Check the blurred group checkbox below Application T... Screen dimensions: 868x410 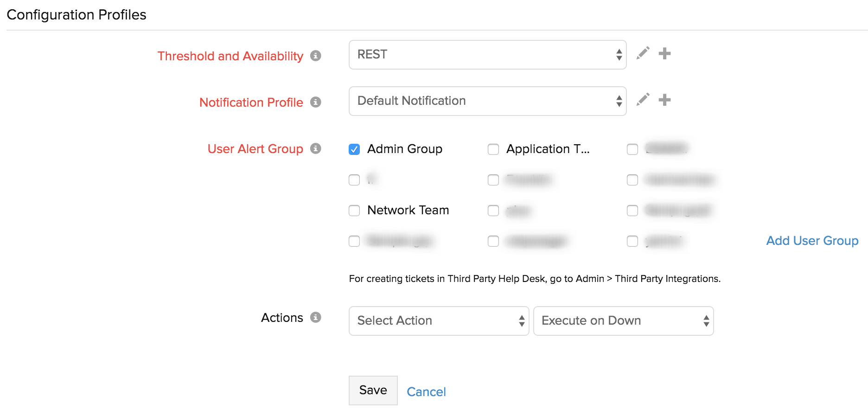(x=493, y=180)
